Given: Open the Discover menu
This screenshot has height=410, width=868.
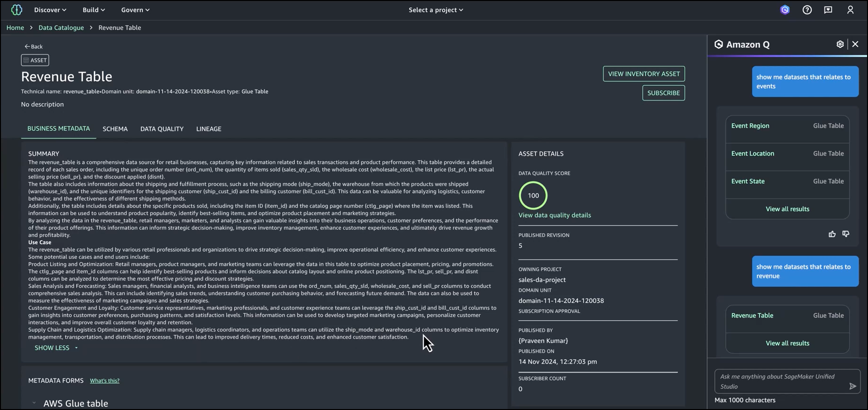Looking at the screenshot, I should tap(50, 10).
